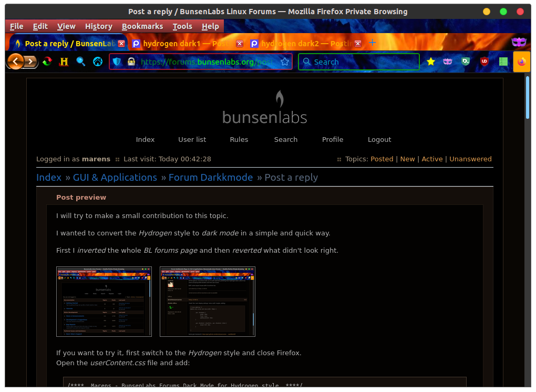Open the User list page
536x392 pixels.
(x=192, y=139)
